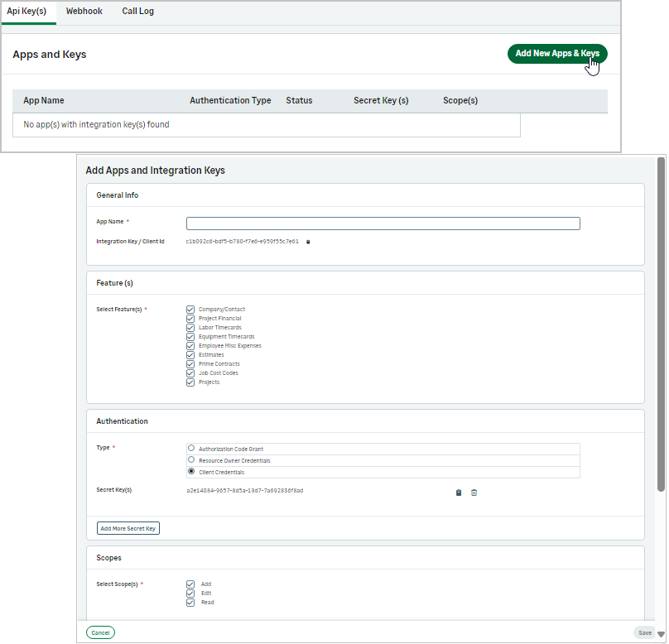Click the scrollbar down arrow
The image size is (669, 644).
[x=662, y=635]
